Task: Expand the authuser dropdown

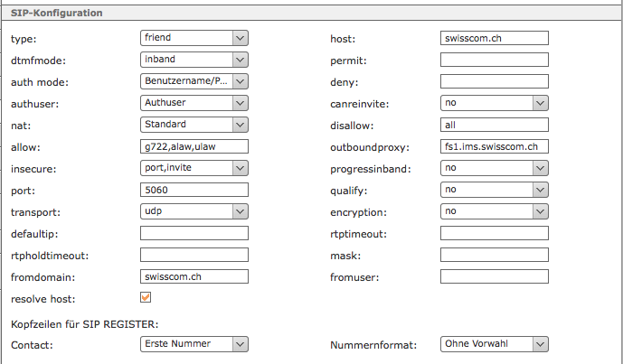Action: 194,103
